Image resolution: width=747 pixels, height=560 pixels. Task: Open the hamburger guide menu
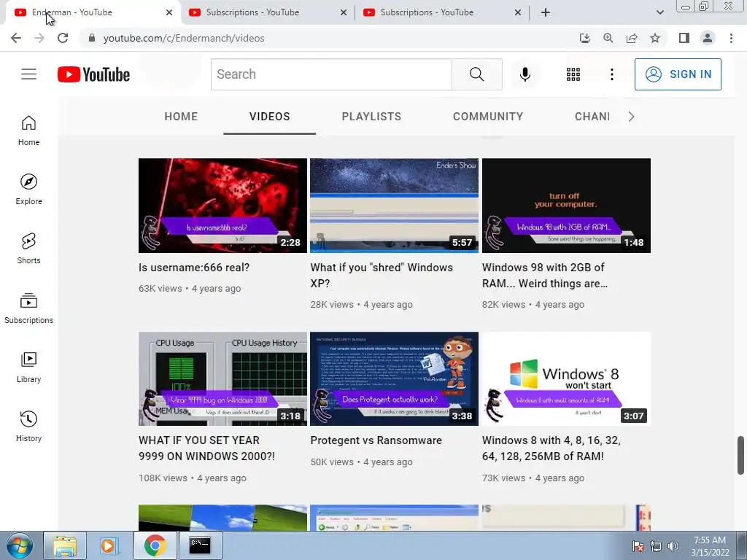28,74
